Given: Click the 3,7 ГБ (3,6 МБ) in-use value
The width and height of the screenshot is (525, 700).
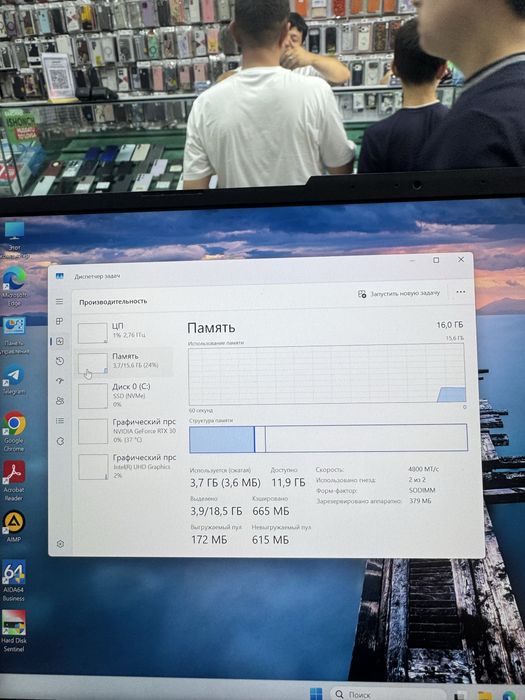Looking at the screenshot, I should (x=225, y=483).
